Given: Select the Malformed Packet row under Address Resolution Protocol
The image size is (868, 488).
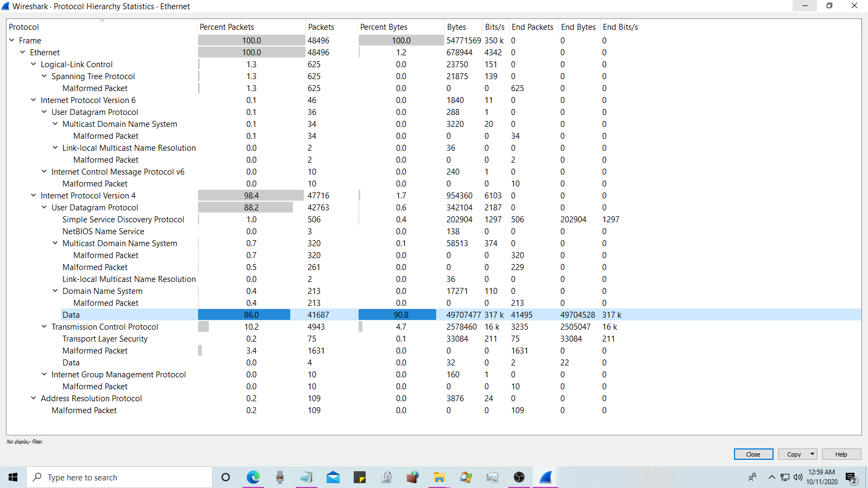Looking at the screenshot, I should point(434,410).
